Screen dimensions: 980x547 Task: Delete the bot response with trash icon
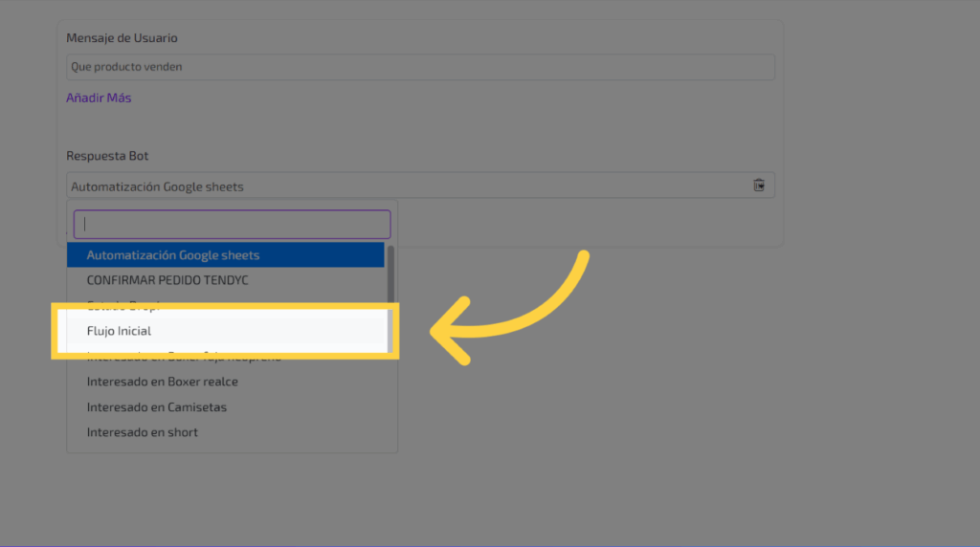coord(759,186)
